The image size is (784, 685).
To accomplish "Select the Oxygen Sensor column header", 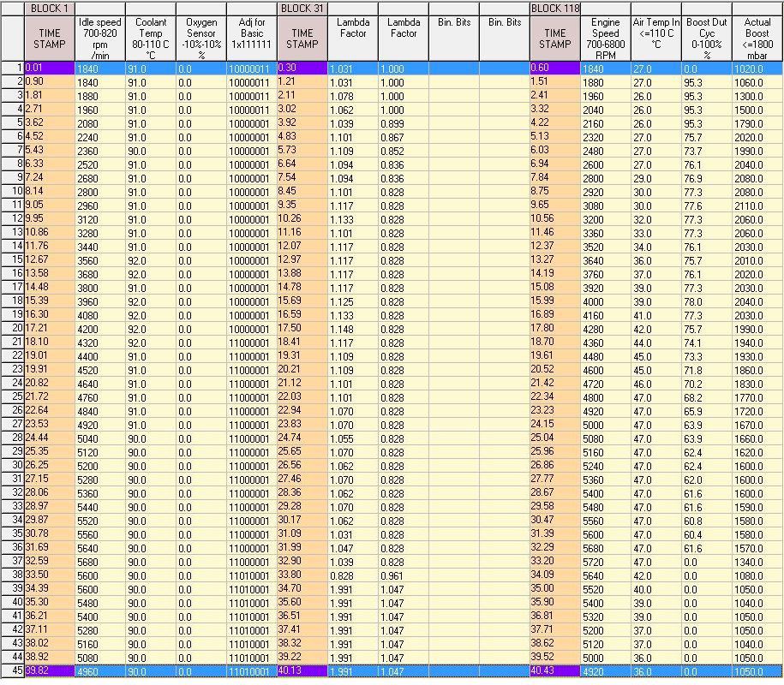I will (200, 39).
